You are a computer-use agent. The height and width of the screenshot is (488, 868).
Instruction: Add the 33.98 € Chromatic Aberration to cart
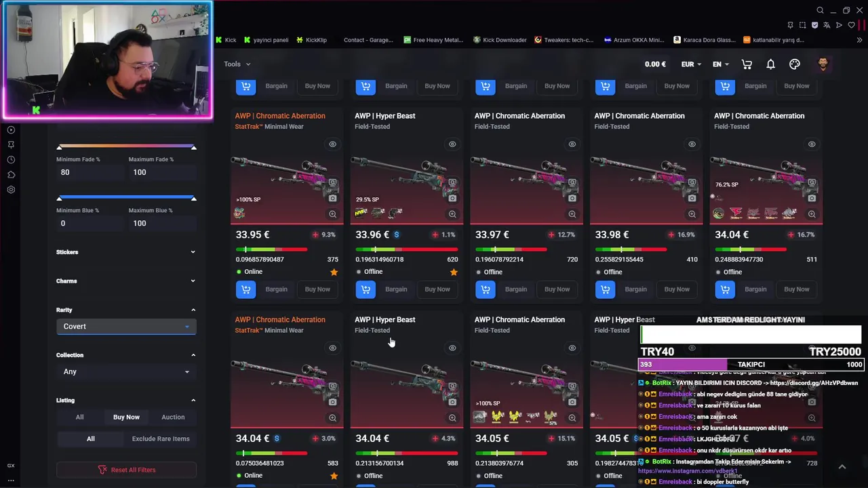[605, 289]
